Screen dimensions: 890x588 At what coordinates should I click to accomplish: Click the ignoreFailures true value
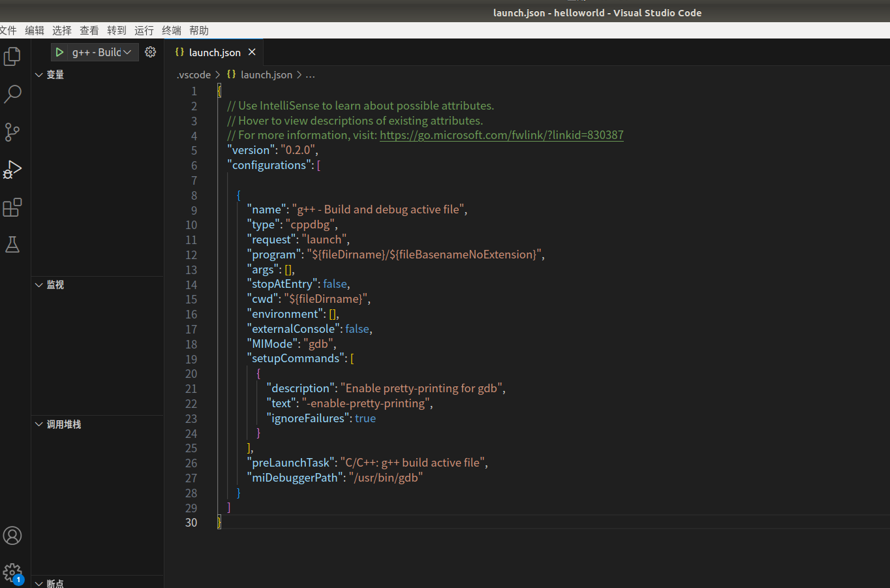click(x=365, y=418)
